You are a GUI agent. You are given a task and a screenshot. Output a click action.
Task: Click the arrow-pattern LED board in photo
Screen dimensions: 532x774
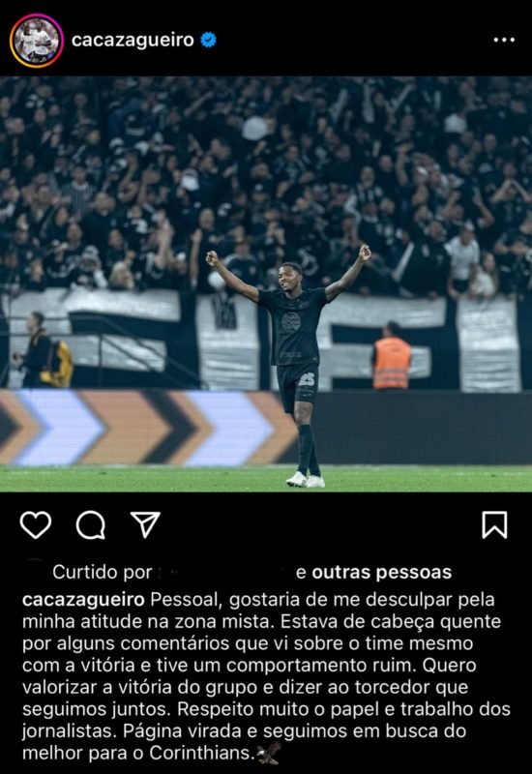(148, 428)
